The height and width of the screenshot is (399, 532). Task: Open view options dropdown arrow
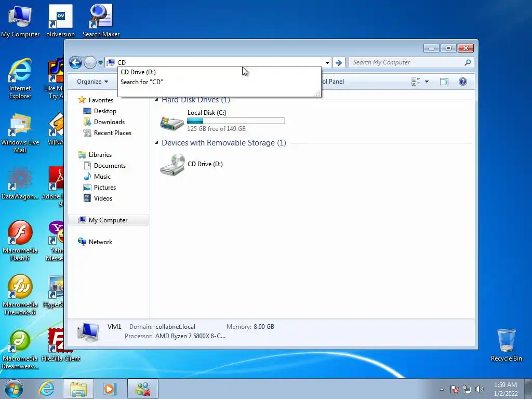tap(427, 82)
